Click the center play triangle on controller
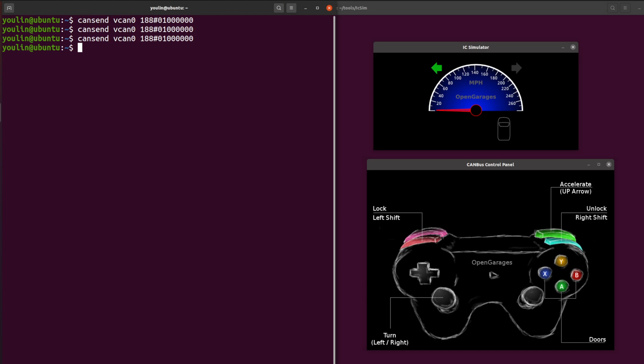The width and height of the screenshot is (644, 364). [493, 275]
